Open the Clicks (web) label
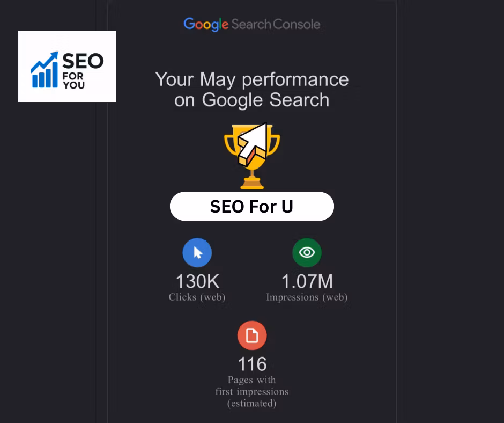 (197, 297)
